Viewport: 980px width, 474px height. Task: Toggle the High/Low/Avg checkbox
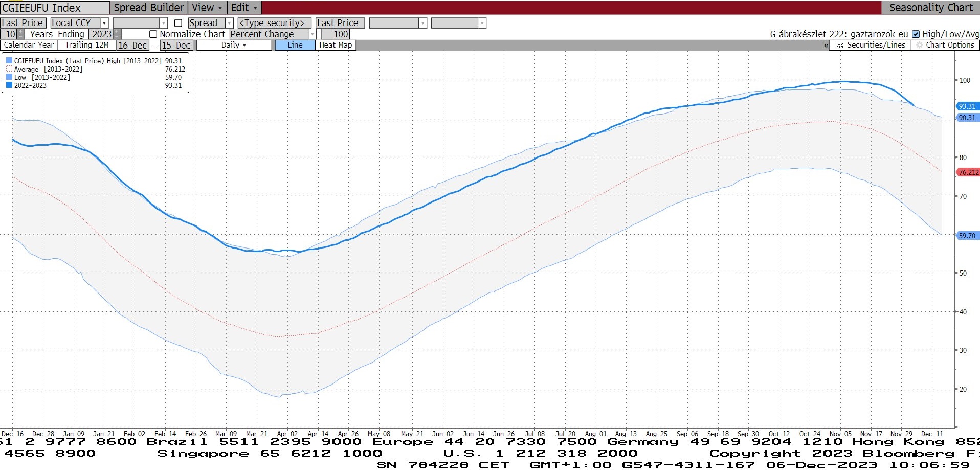(x=916, y=34)
